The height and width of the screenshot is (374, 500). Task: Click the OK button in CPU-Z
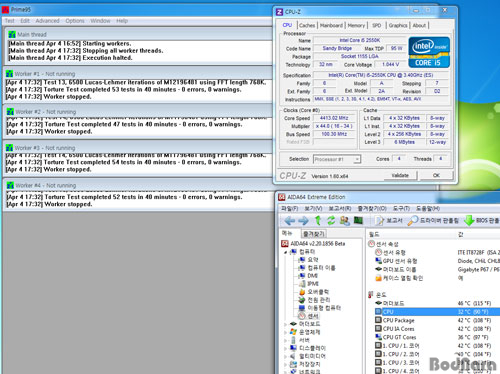[436, 175]
